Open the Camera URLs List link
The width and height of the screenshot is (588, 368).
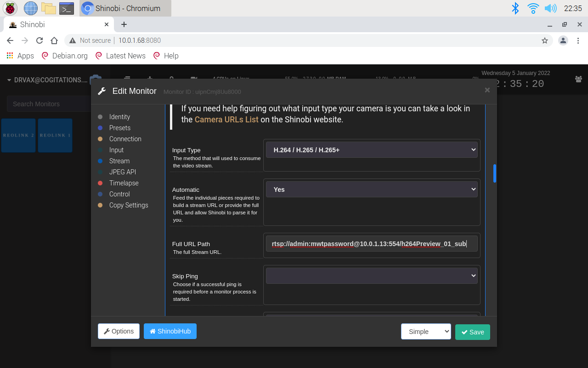(x=226, y=120)
